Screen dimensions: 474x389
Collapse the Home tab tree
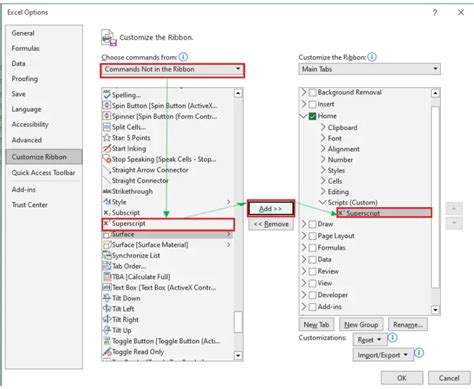pos(304,116)
